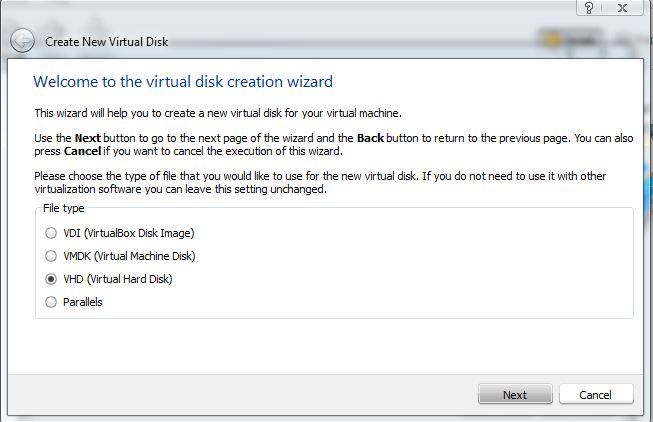Viewport: 653px width, 422px height.
Task: Click the bold Back word in instructions
Action: [x=374, y=136]
